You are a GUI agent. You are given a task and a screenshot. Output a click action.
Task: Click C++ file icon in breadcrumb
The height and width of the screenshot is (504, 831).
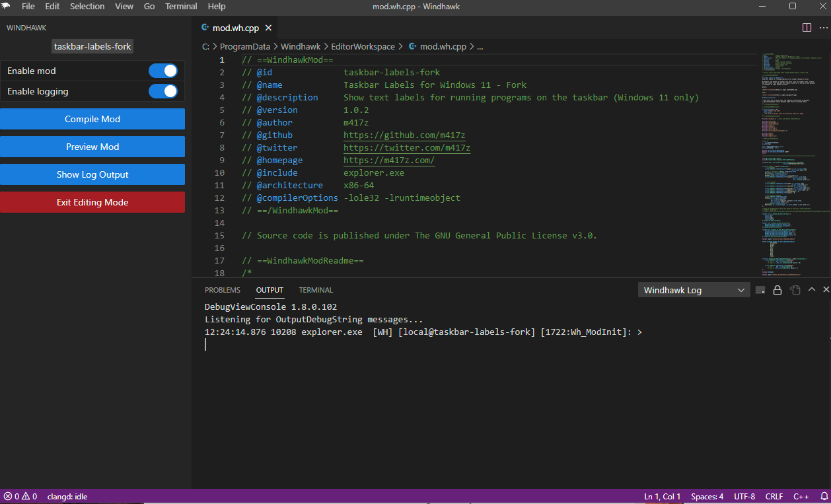(413, 47)
